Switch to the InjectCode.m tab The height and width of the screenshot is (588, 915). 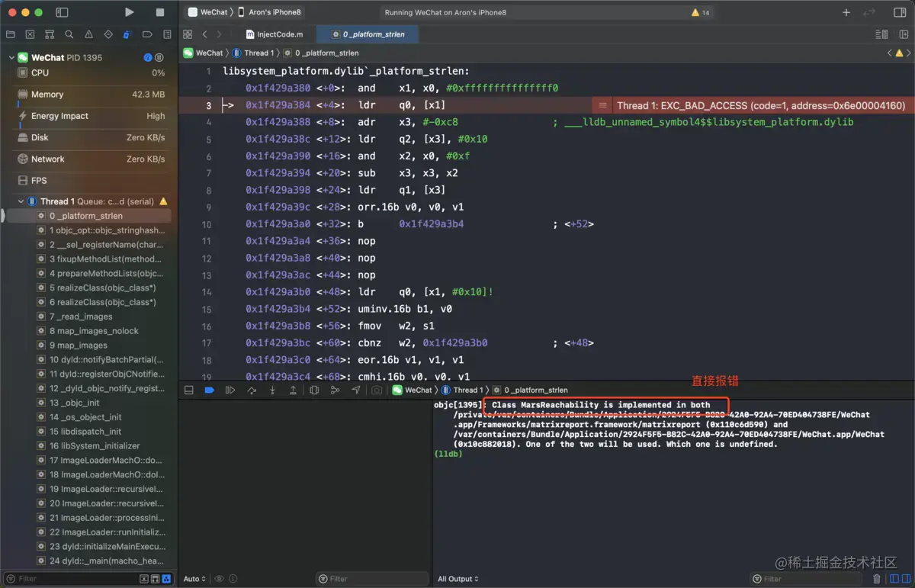274,34
